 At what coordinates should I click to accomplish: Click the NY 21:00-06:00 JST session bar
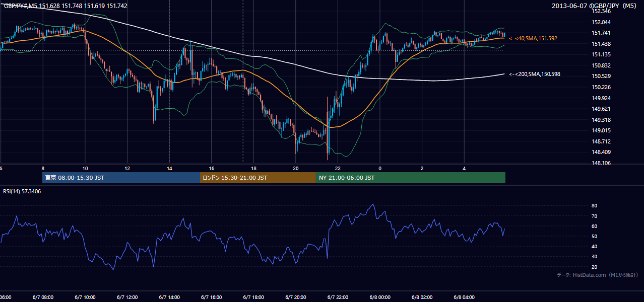click(411, 178)
